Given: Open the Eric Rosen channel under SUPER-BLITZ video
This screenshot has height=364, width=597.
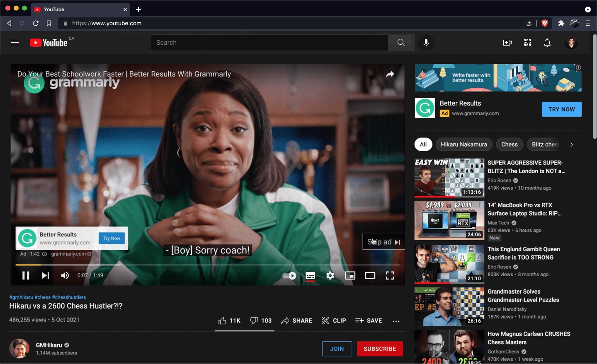Looking at the screenshot, I should click(x=499, y=181).
